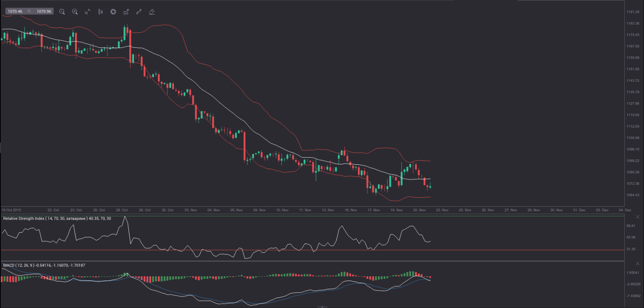The height and width of the screenshot is (308, 644).
Task: Click the bid price 1070.46
Action: coord(15,11)
